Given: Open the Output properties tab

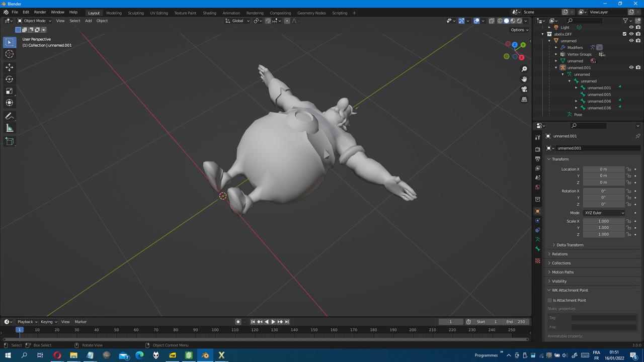Looking at the screenshot, I should [x=537, y=159].
